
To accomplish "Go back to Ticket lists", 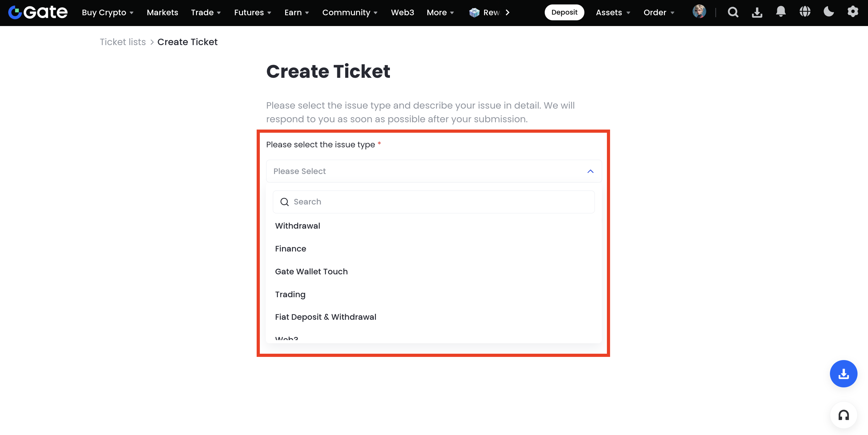I will tap(123, 42).
